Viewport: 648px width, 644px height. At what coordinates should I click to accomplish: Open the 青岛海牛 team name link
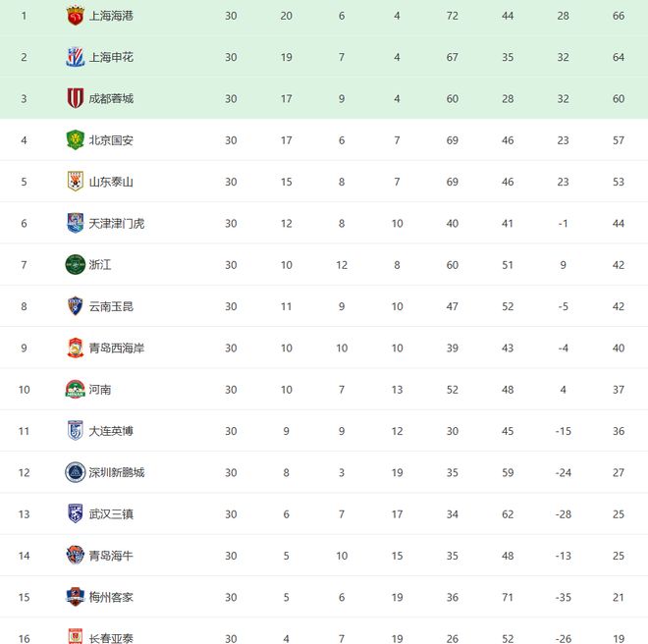point(110,556)
